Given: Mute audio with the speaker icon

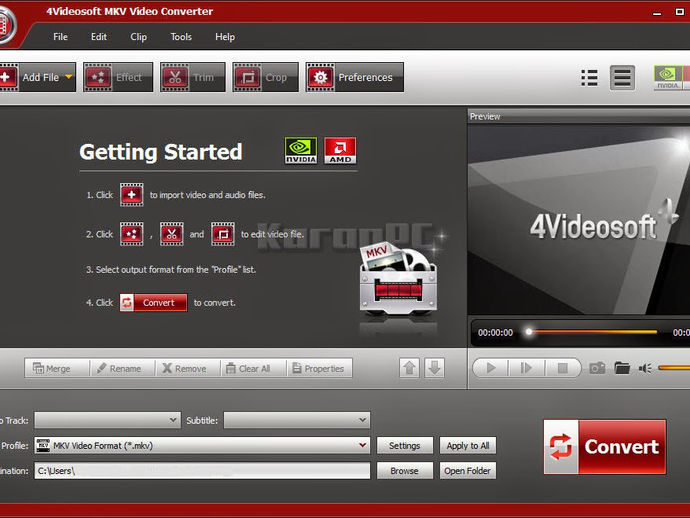Looking at the screenshot, I should point(645,368).
